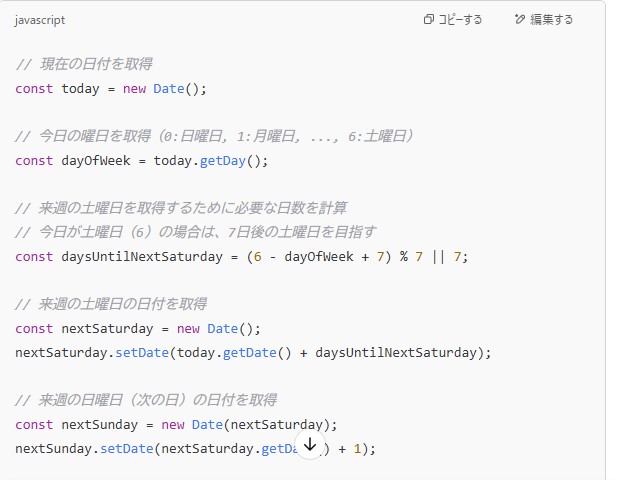Click the scroll-to-bottom down arrow
This screenshot has height=480, width=622.
click(x=310, y=444)
